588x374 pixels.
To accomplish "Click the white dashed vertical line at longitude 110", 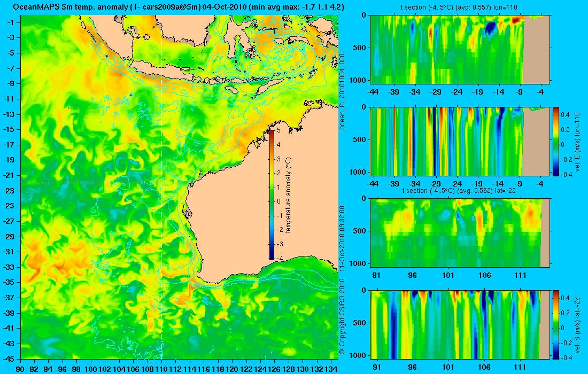I will (161, 186).
